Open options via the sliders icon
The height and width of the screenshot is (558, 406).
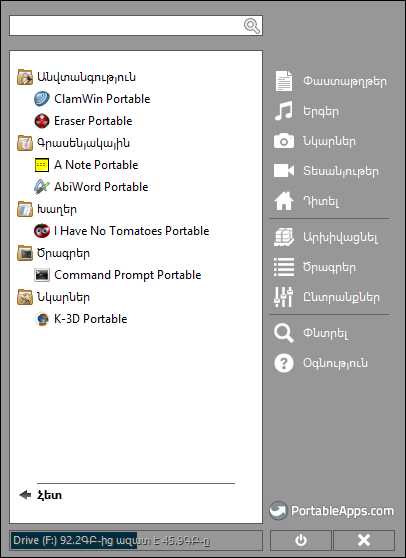(284, 297)
